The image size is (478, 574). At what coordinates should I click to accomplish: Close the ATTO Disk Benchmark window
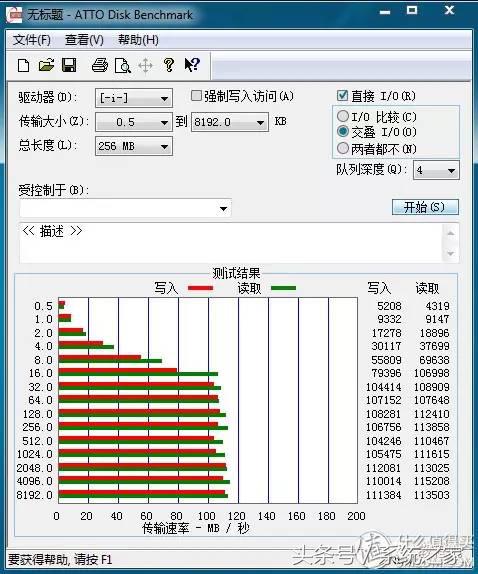coord(449,10)
